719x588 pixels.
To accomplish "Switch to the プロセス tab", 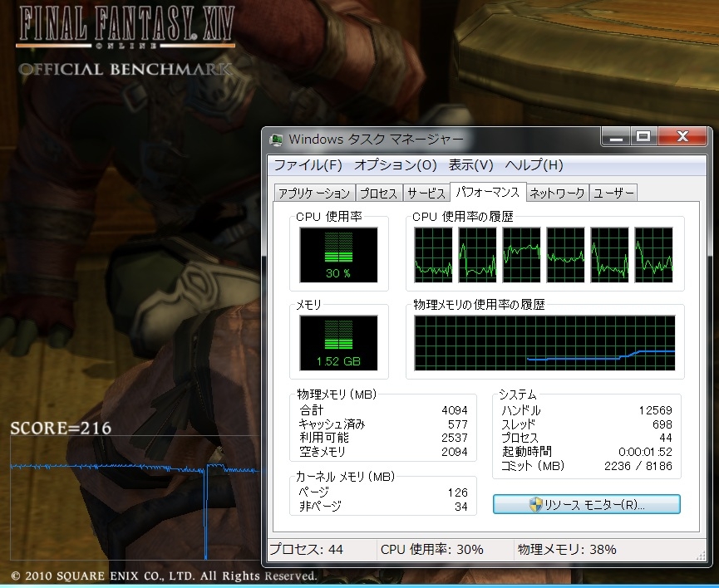I will point(378,193).
